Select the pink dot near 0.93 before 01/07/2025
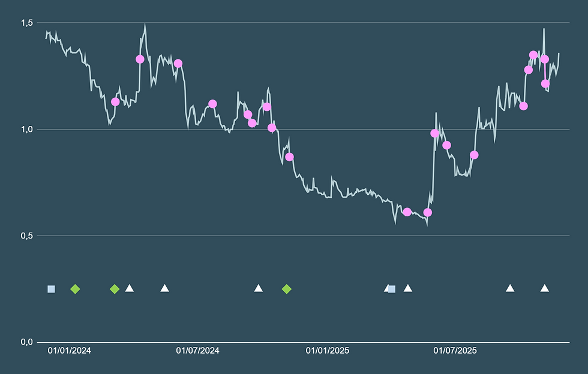The height and width of the screenshot is (374, 588). (446, 146)
